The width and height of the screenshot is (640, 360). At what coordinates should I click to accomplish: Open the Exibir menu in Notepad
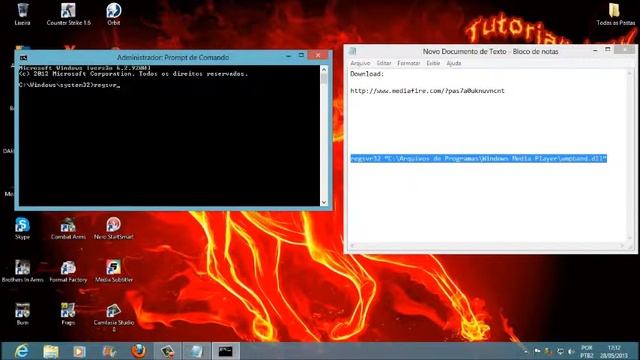click(433, 63)
